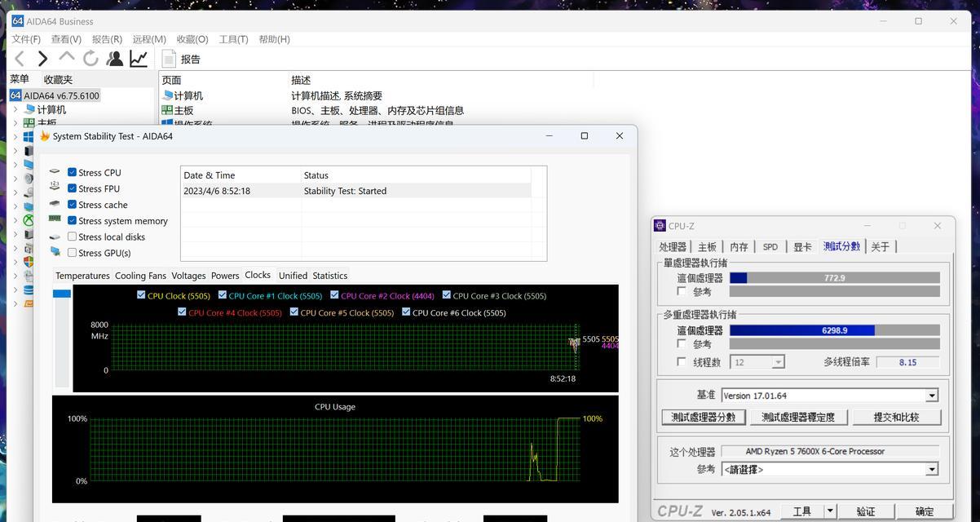Click the refresh icon in AIDA64 toolbar

[x=90, y=59]
